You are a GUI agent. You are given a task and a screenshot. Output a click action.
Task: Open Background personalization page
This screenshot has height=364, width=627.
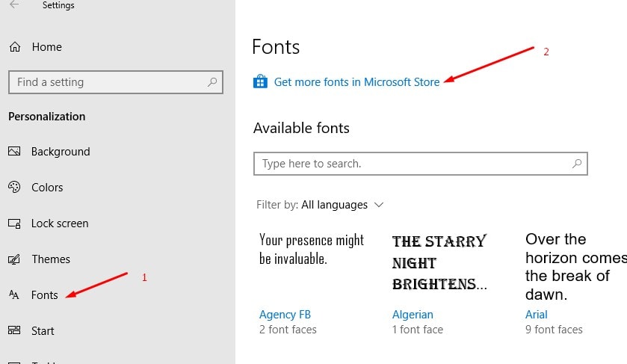tap(61, 152)
